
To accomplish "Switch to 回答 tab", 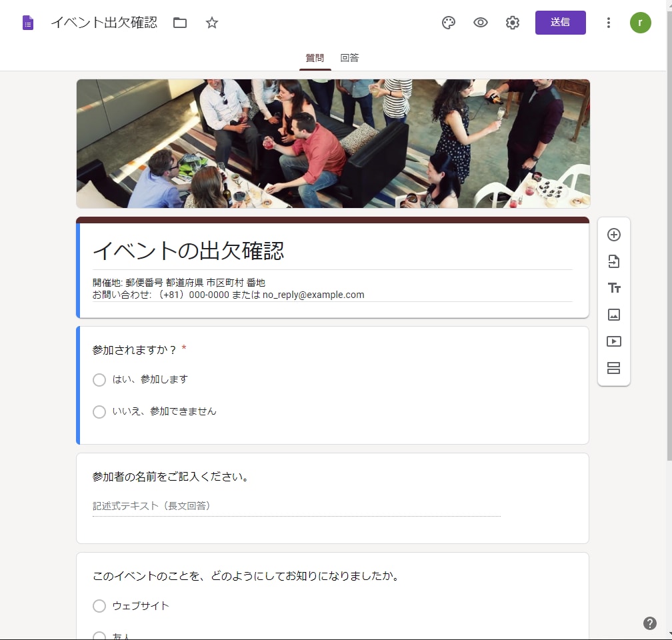I will [x=349, y=58].
